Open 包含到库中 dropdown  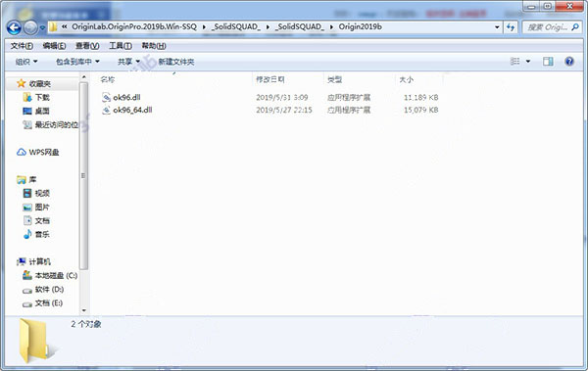tap(77, 62)
